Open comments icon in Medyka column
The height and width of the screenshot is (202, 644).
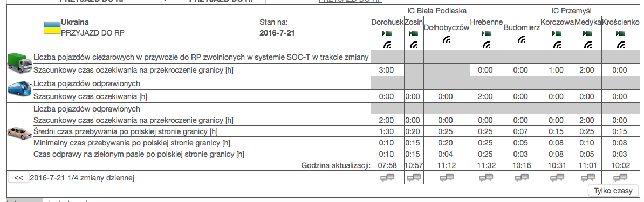pos(588,178)
